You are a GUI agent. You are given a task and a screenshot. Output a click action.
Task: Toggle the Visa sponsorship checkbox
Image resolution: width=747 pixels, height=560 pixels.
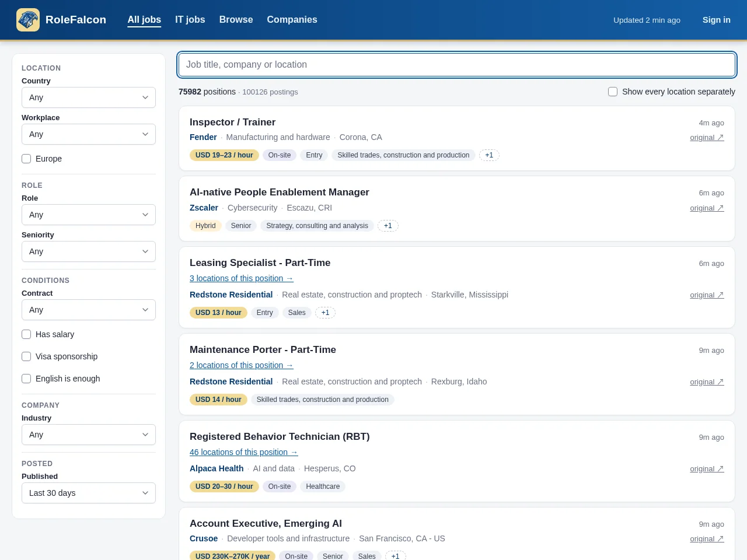[x=26, y=356]
